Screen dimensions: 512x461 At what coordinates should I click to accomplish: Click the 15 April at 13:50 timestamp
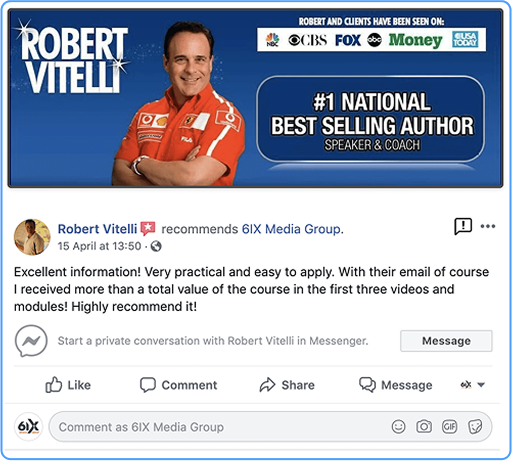point(99,246)
